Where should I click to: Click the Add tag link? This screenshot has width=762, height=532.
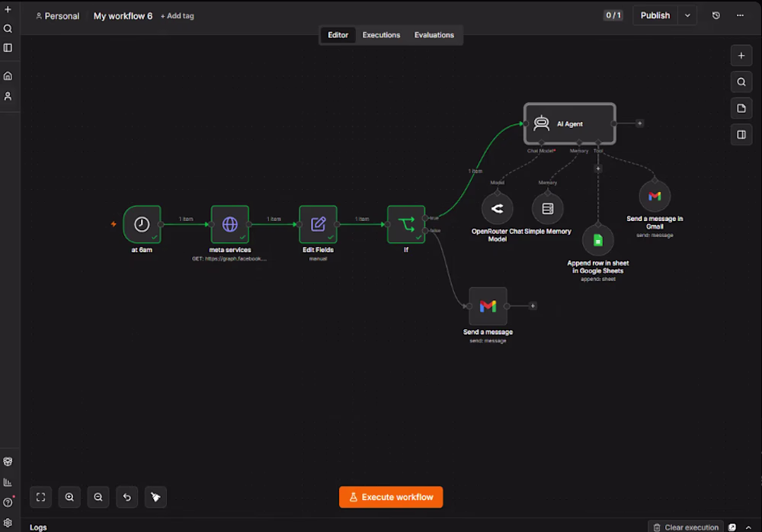178,16
